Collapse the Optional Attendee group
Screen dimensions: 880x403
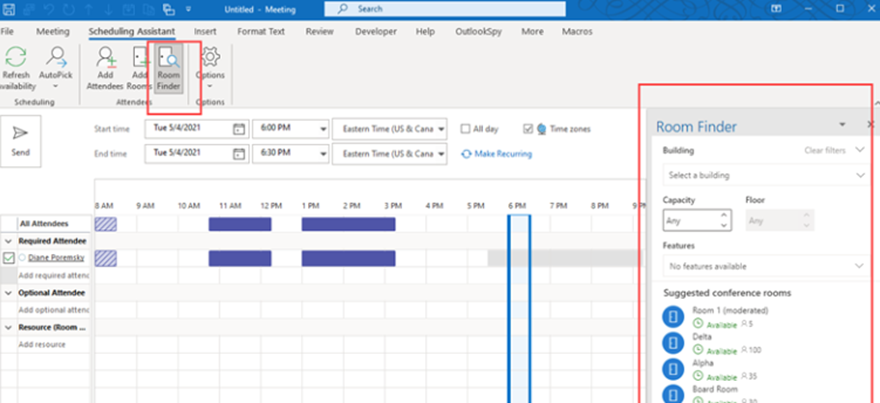(9, 292)
